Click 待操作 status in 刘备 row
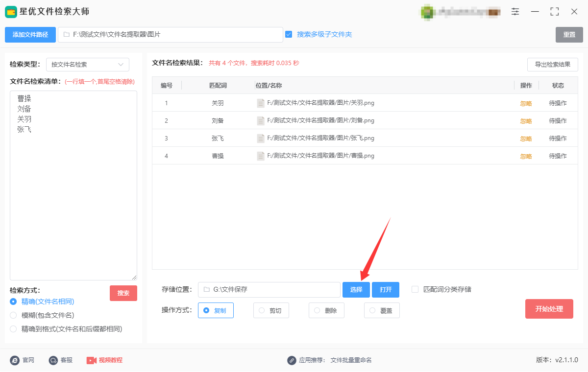Image resolution: width=588 pixels, height=372 pixels. [x=558, y=121]
